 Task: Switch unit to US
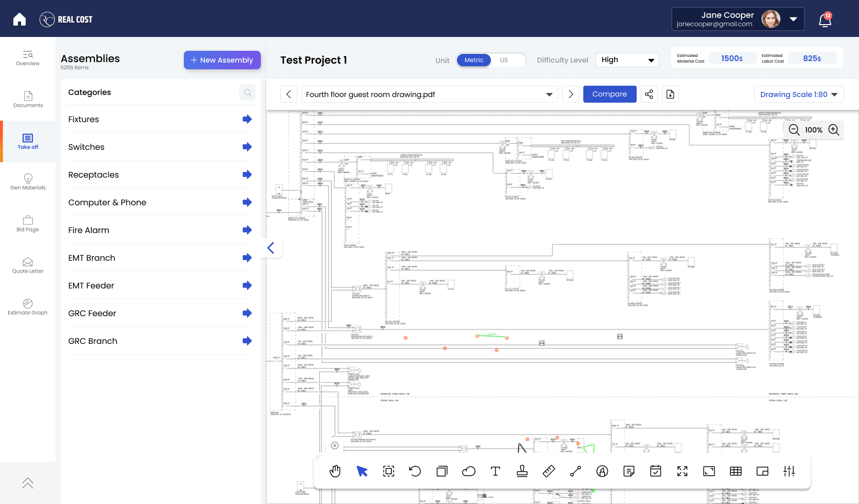504,60
